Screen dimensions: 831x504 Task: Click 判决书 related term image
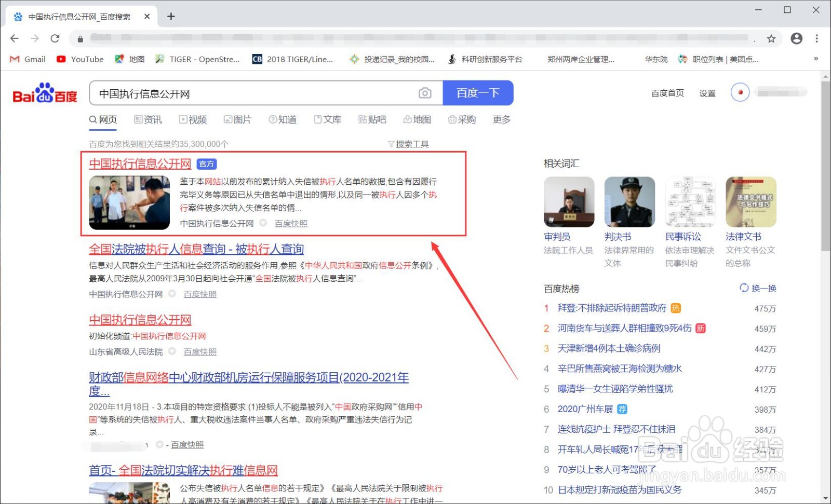pos(629,202)
